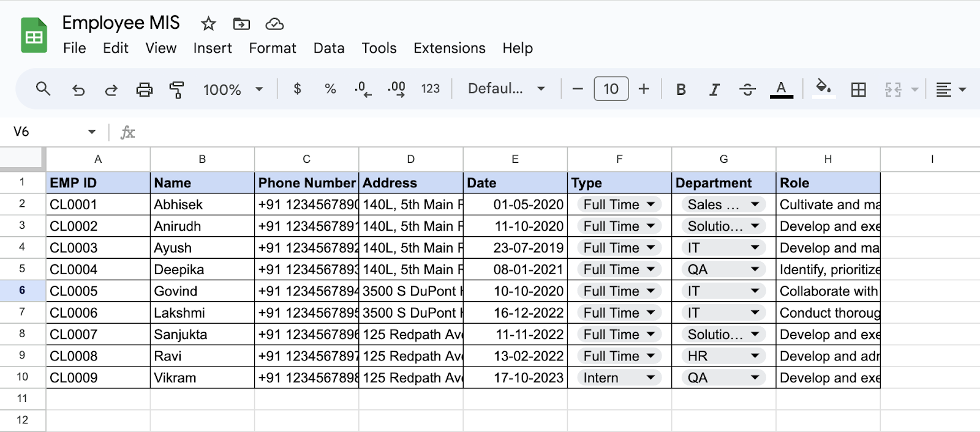Select row 6 header
The image size is (980, 432).
pos(23,291)
